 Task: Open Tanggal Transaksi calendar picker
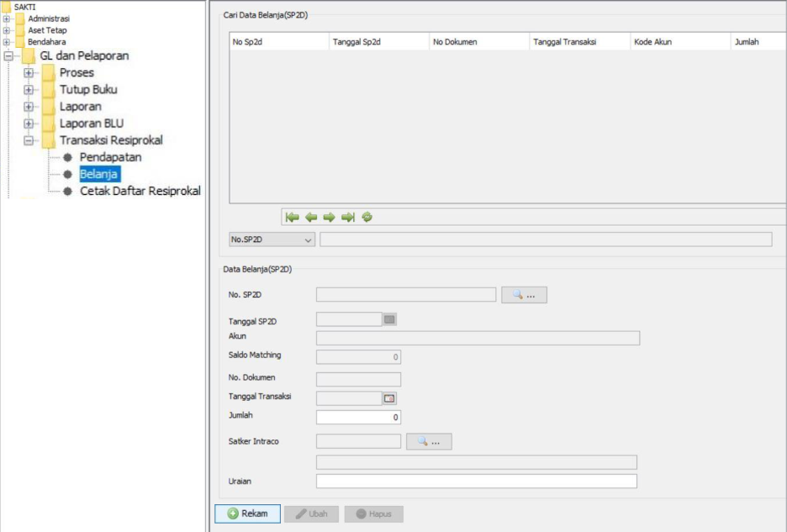pyautogui.click(x=389, y=398)
